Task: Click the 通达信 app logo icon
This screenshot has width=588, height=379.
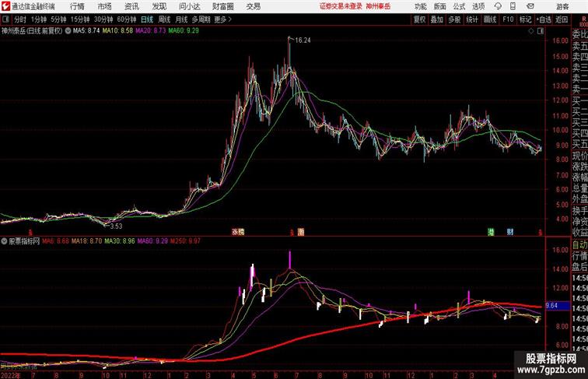Action: click(5, 6)
